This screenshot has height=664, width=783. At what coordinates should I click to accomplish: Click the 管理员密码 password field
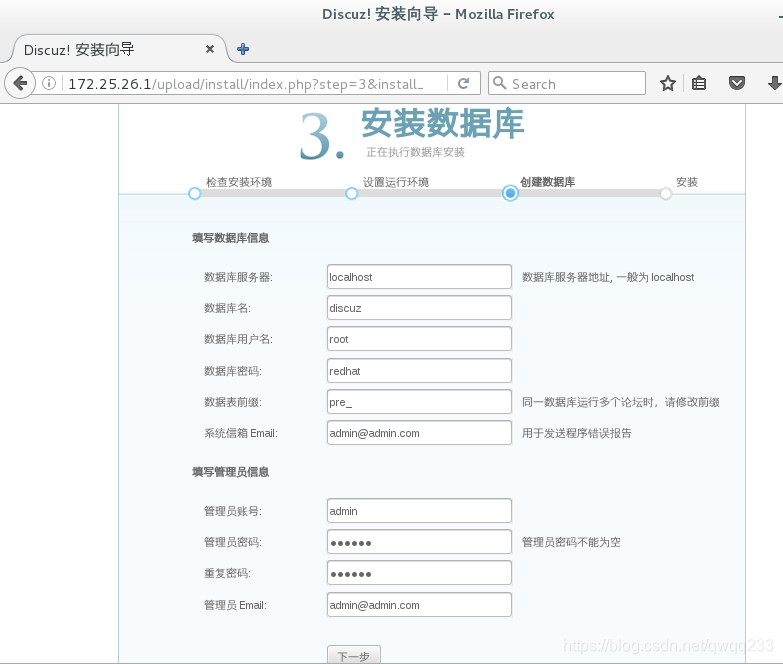(419, 542)
